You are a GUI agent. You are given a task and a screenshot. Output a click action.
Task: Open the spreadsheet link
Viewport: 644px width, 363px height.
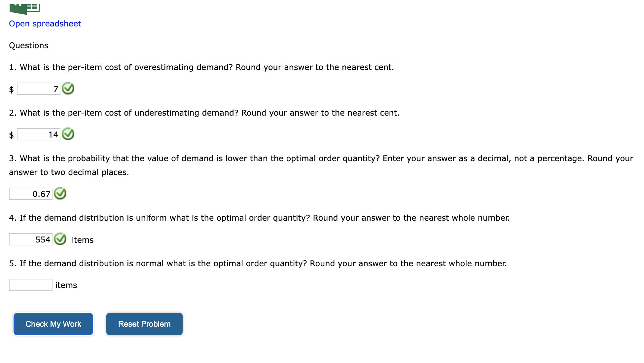[45, 24]
